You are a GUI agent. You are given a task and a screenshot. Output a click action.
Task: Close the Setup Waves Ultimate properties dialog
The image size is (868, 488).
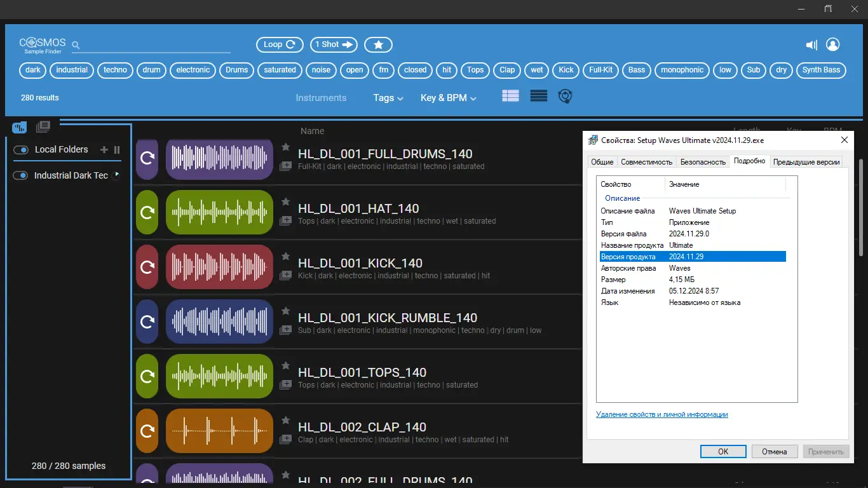click(x=844, y=140)
